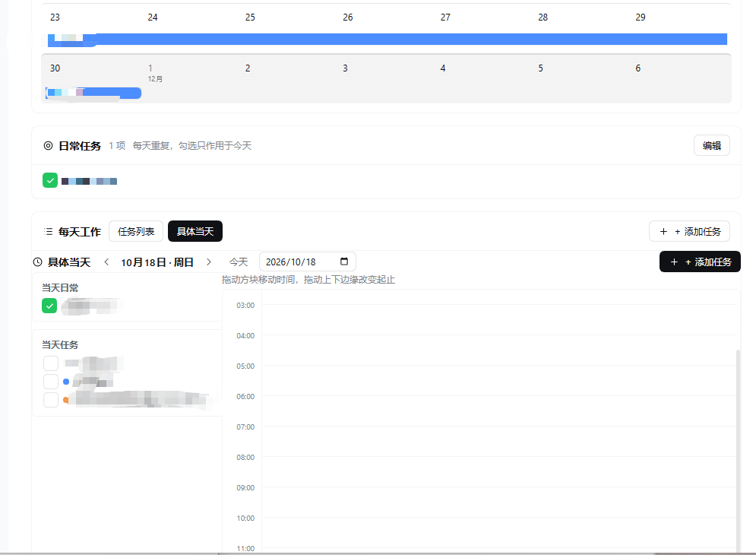The width and height of the screenshot is (756, 555).
Task: Click the 05:00 time label
Action: (x=245, y=366)
